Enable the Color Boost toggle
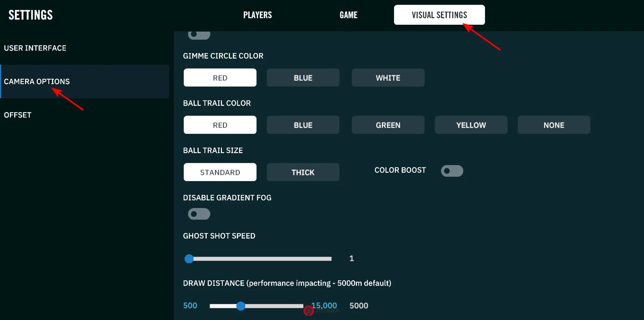The image size is (644, 320). (x=452, y=171)
